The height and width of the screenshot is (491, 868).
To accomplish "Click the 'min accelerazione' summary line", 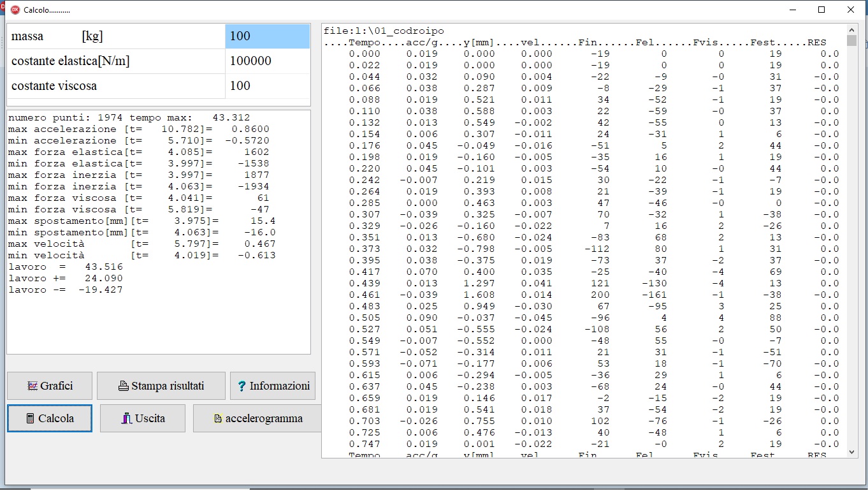I will point(139,141).
